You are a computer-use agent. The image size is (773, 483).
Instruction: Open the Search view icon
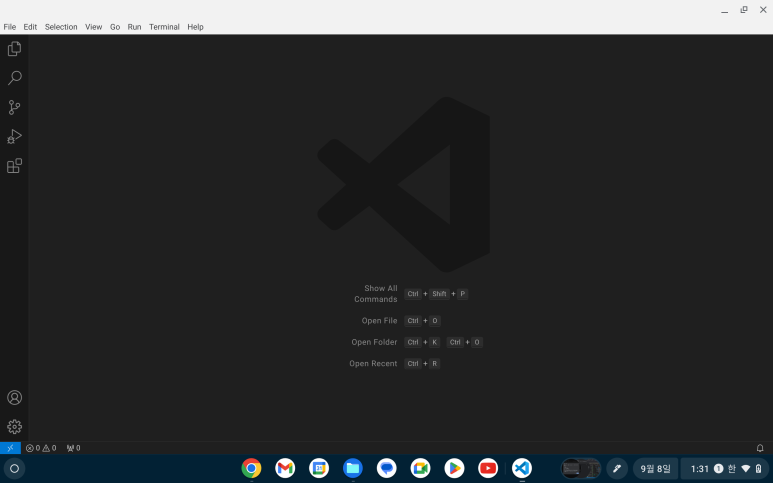point(14,78)
